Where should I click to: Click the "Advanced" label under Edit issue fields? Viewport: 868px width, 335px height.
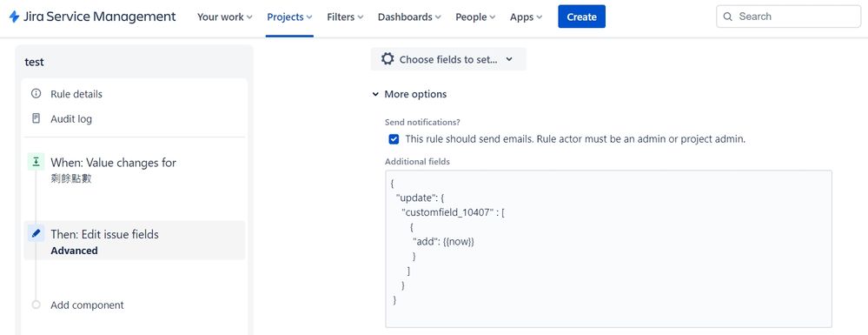click(x=74, y=251)
